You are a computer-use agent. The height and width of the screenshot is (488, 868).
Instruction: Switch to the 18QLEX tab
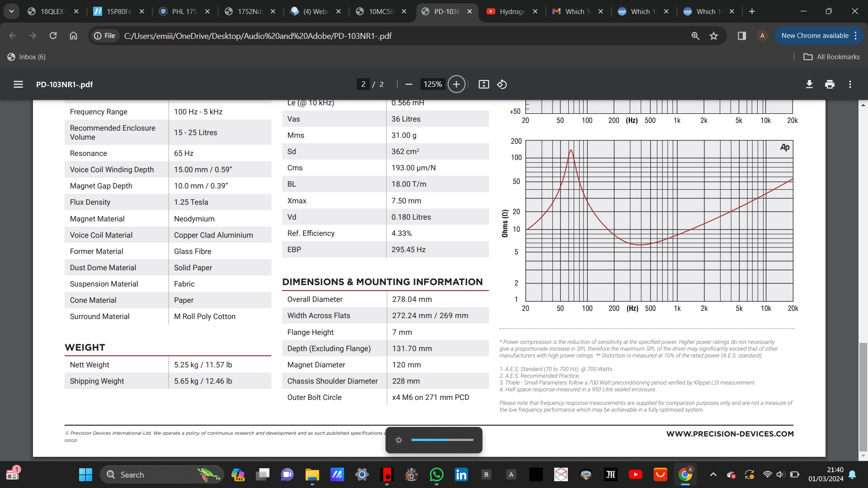pos(53,11)
